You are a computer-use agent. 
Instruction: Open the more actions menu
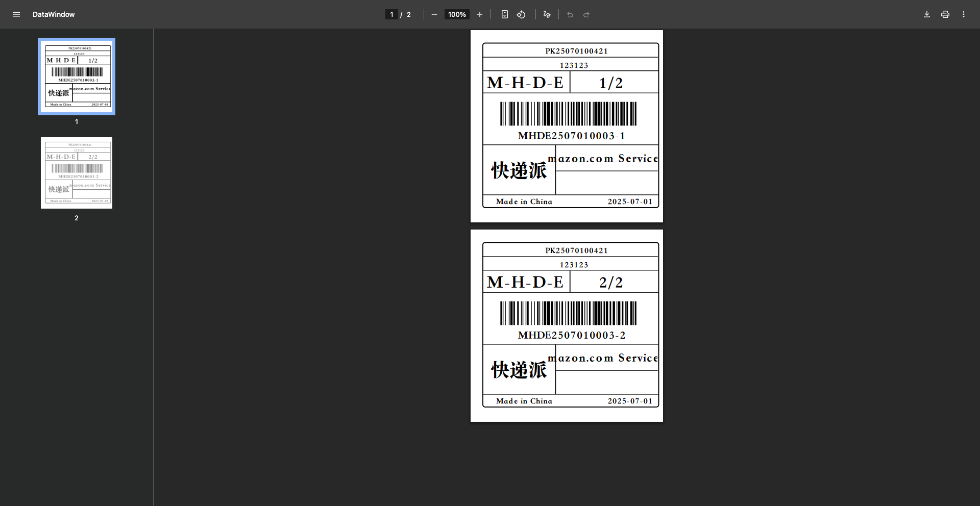tap(964, 14)
